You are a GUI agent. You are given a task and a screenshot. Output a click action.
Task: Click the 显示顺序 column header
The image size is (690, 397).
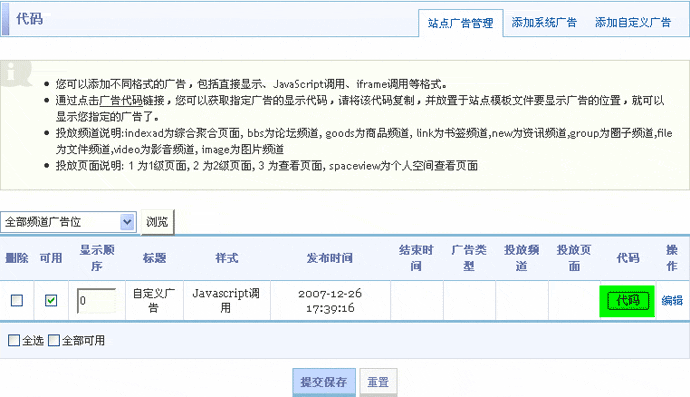point(97,258)
